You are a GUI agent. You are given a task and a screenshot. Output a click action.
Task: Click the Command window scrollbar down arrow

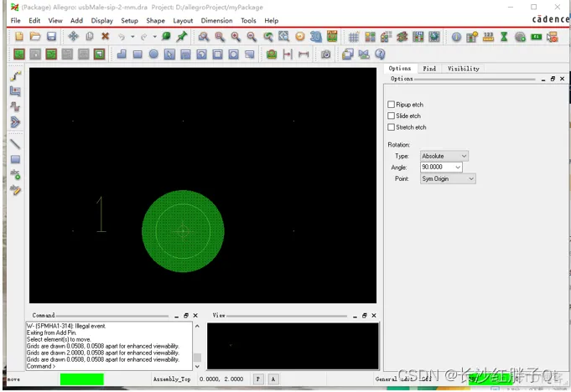(197, 367)
